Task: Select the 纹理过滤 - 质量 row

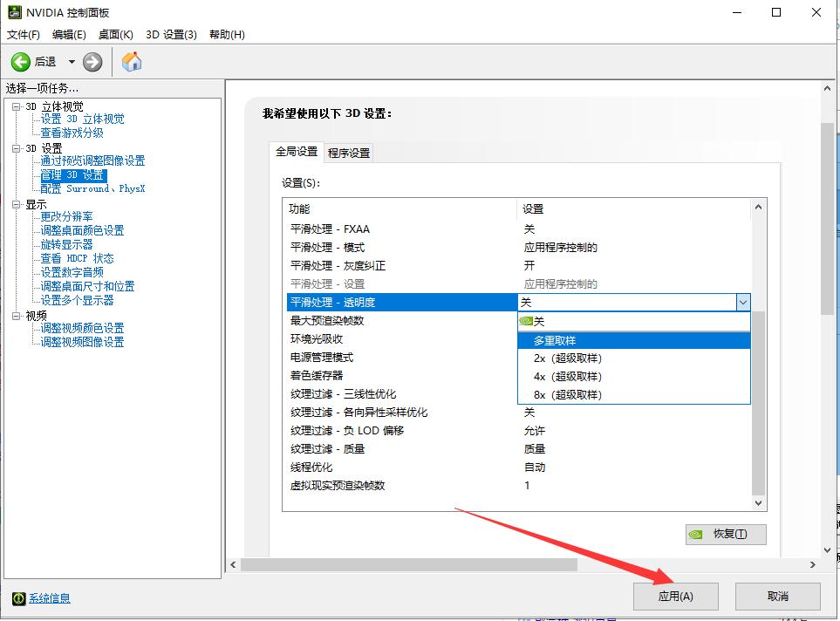Action: (519, 449)
